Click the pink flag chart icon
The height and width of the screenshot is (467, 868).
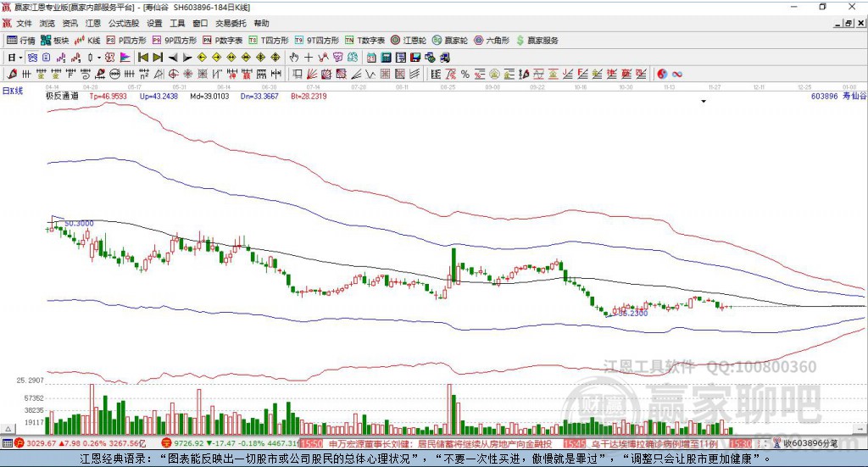click(x=125, y=58)
